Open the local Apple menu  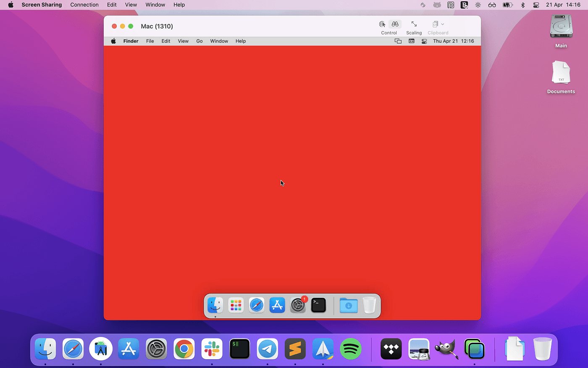tap(11, 5)
